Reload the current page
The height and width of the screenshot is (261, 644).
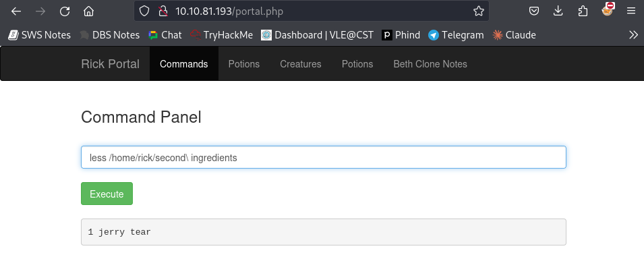click(x=65, y=11)
